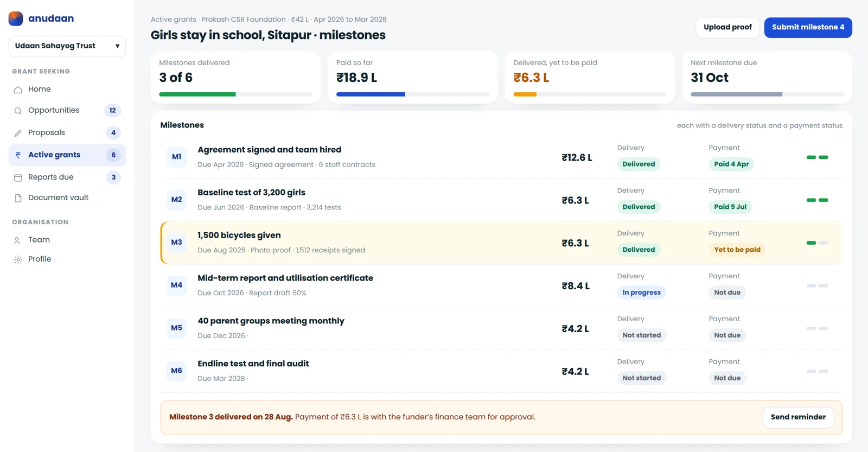Click the Proposals pencil icon
Image resolution: width=868 pixels, height=452 pixels.
point(18,133)
